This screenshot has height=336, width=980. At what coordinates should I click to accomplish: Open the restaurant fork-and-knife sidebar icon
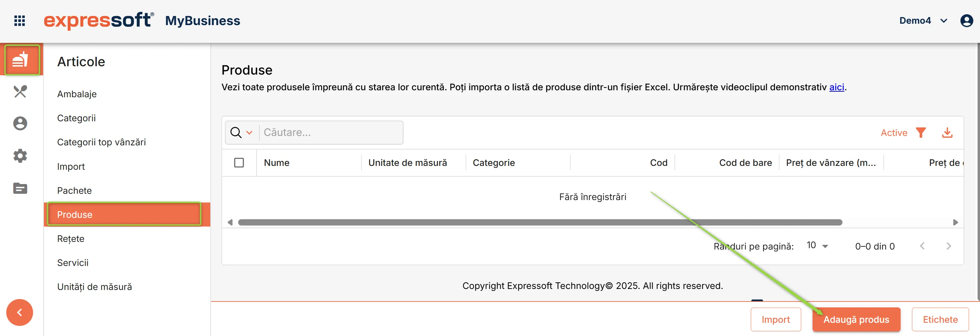pyautogui.click(x=20, y=91)
